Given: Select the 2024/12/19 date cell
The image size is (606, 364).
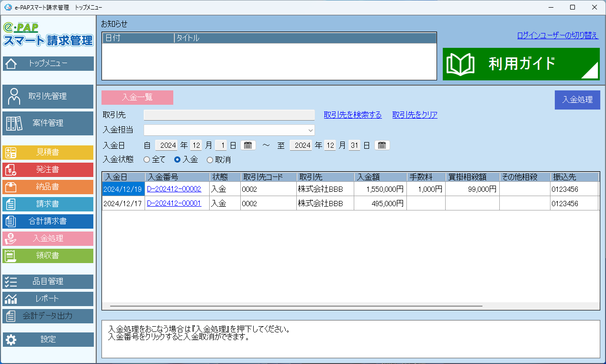Looking at the screenshot, I should click(x=123, y=189).
